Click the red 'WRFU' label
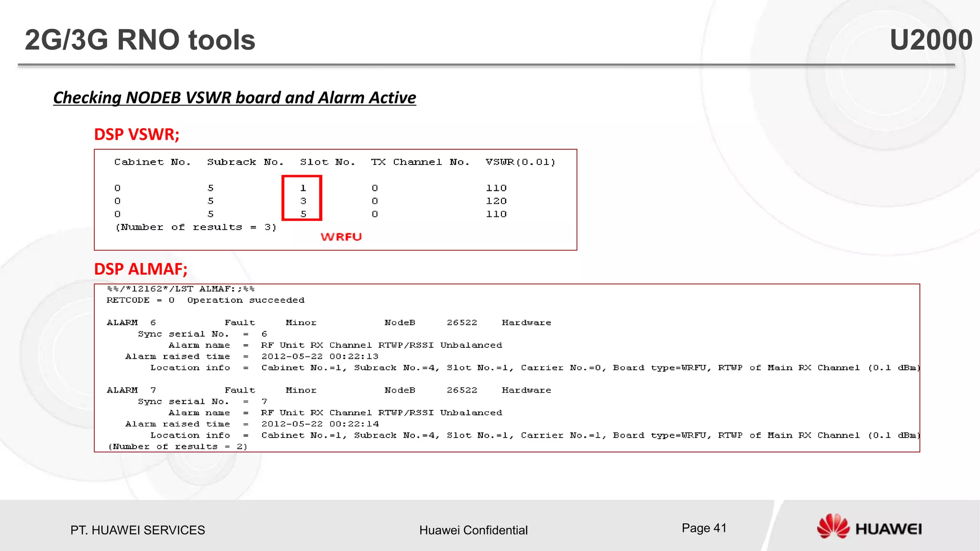 pyautogui.click(x=341, y=237)
